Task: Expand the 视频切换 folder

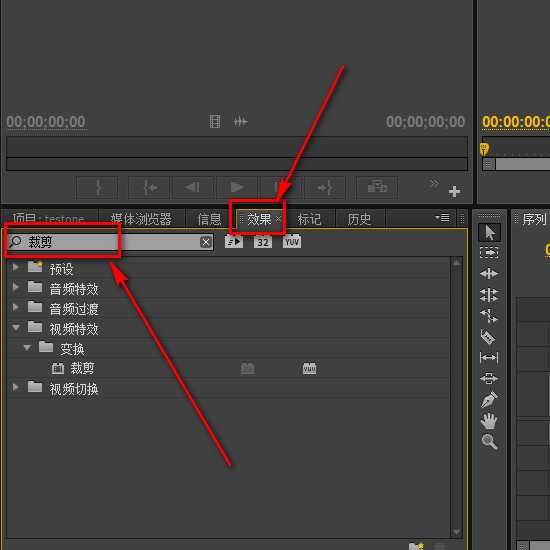Action: tap(15, 387)
